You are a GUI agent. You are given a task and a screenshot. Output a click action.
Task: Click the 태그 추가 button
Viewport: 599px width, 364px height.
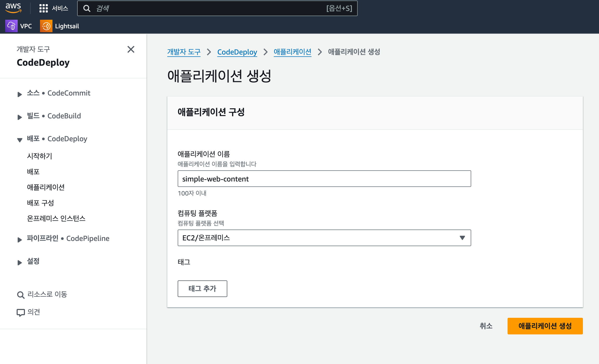202,289
